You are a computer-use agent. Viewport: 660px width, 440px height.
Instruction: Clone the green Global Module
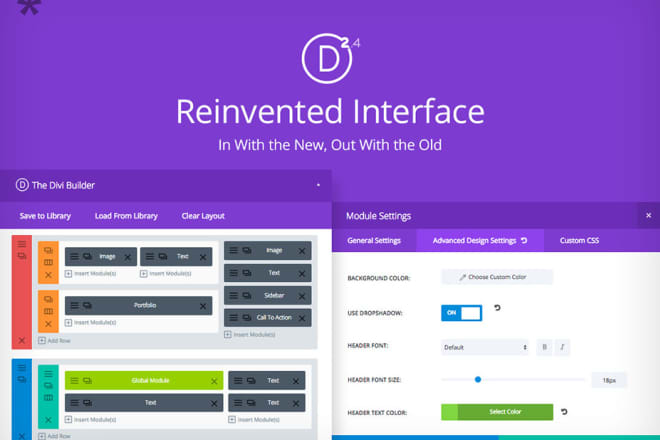click(87, 381)
